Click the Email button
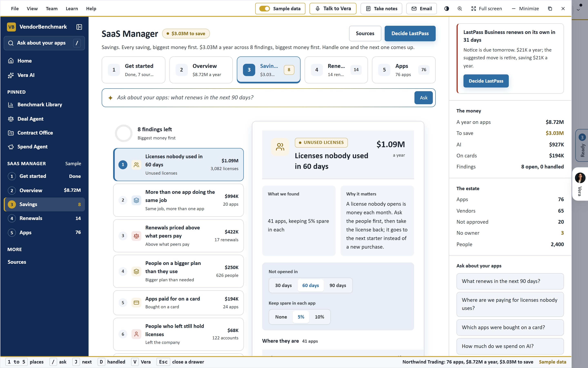 click(421, 9)
